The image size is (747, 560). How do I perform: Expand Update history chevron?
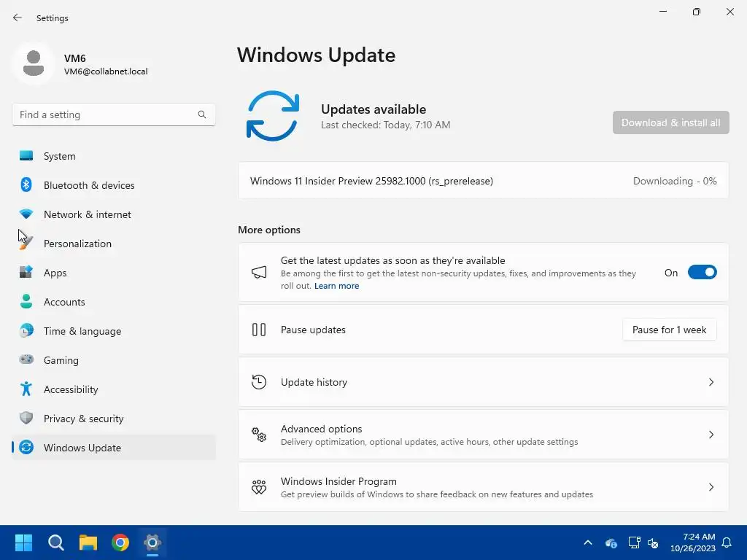click(711, 382)
